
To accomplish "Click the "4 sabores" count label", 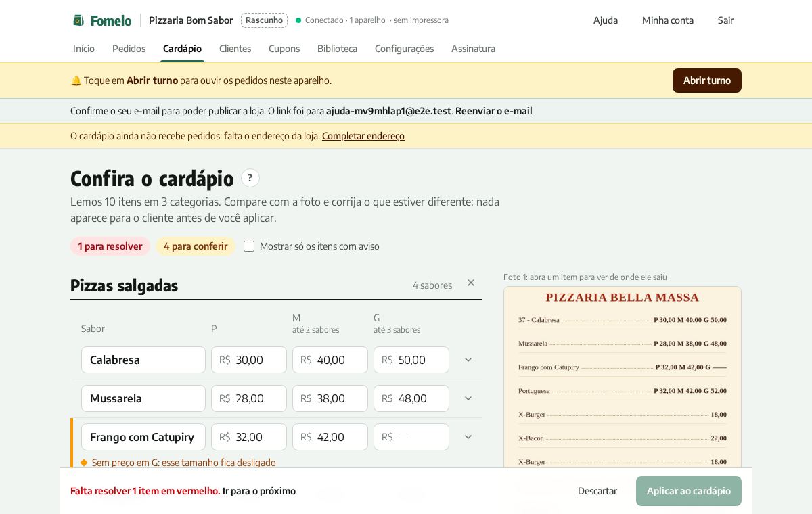I will point(432,285).
